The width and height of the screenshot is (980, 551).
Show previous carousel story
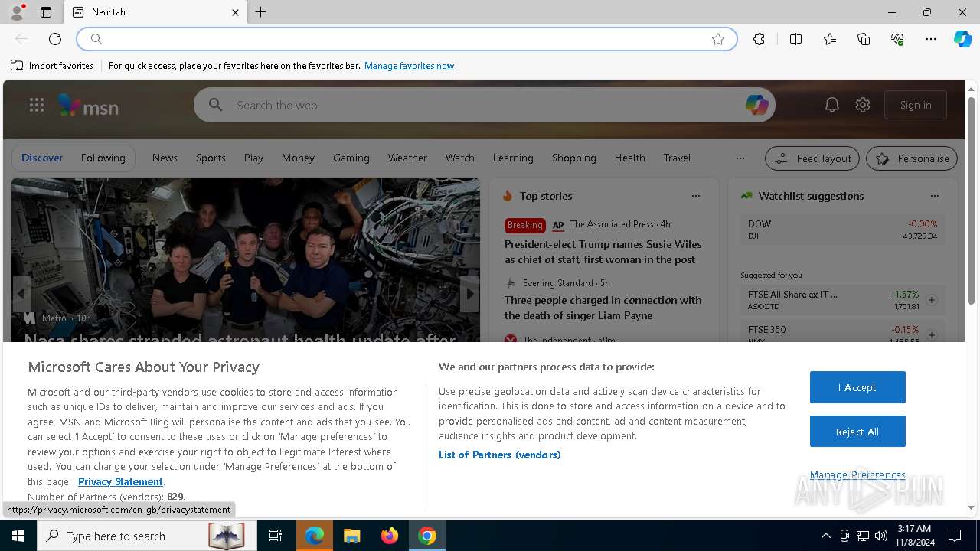[x=21, y=293]
